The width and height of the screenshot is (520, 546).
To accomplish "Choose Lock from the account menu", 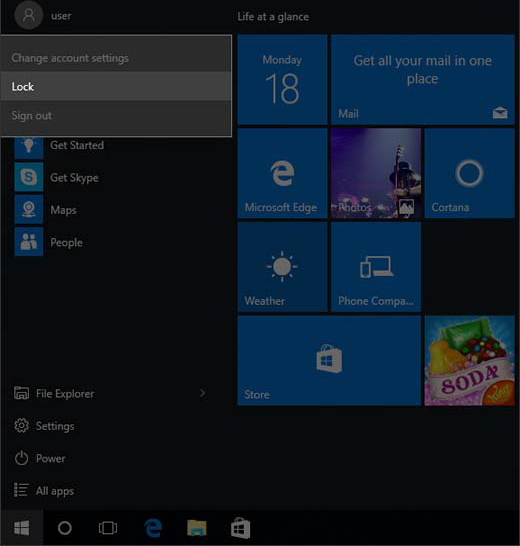I will pos(116,86).
